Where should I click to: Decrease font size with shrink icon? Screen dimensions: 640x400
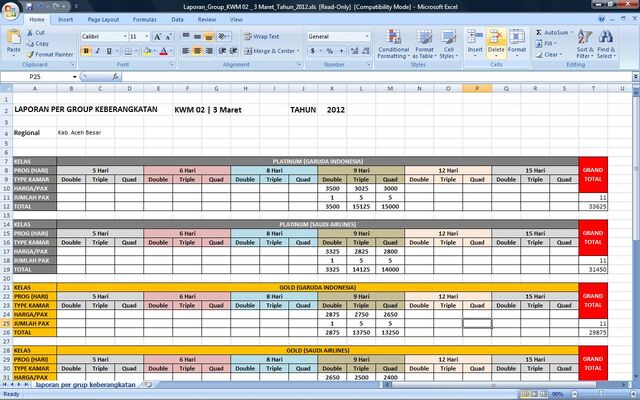169,37
